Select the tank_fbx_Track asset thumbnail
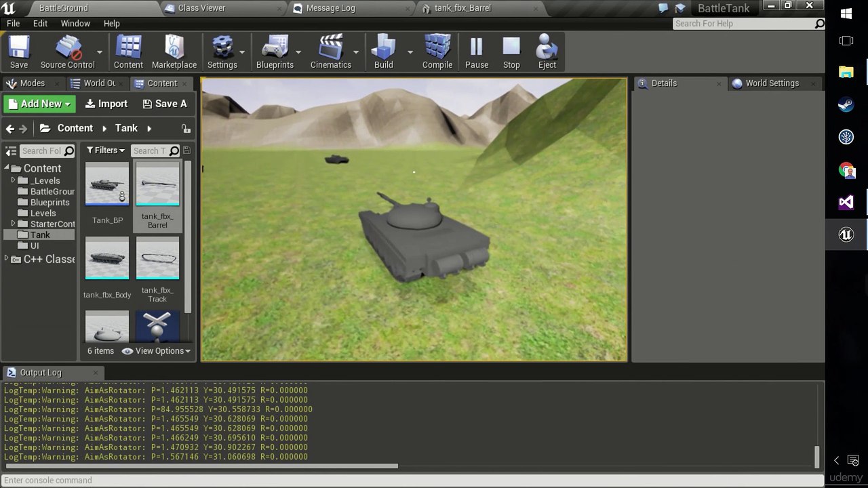This screenshot has height=488, width=868. [157, 258]
